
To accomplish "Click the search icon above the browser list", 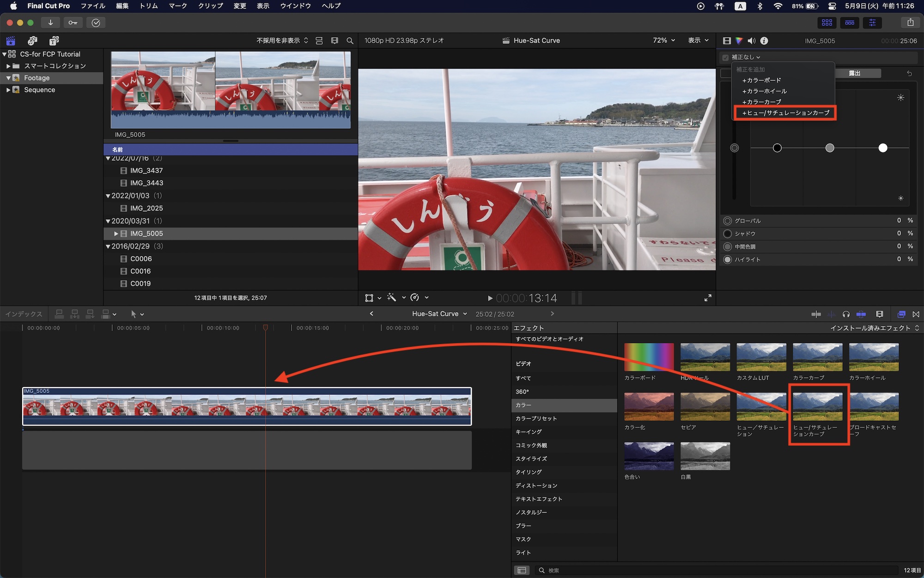I will tap(350, 41).
